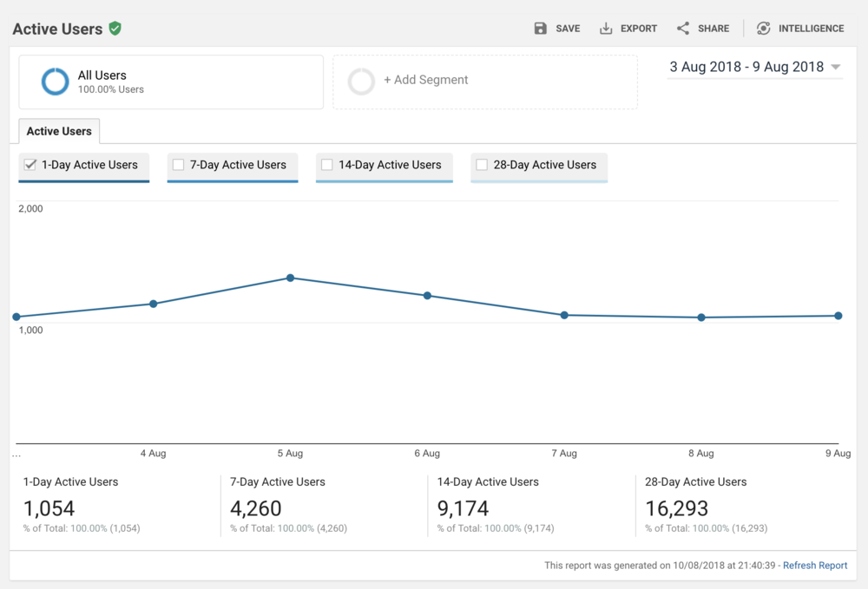Screen dimensions: 868x589
Task: Click the Save floppy disk icon
Action: (x=541, y=29)
